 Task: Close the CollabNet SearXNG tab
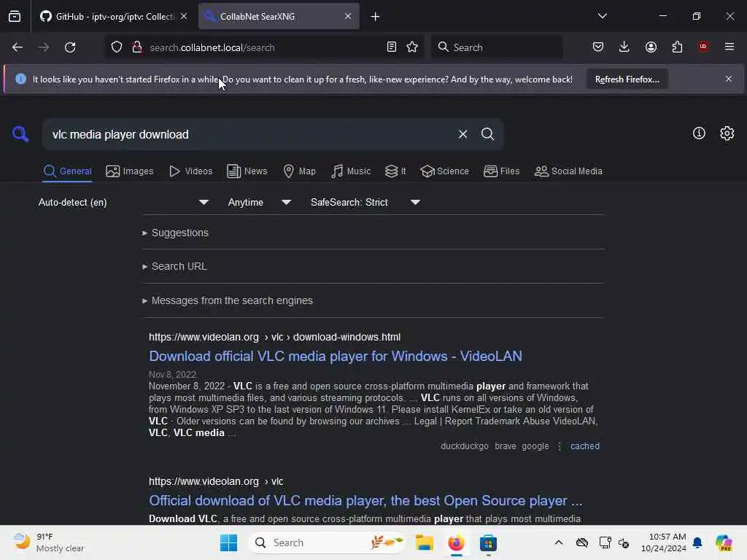click(x=348, y=16)
